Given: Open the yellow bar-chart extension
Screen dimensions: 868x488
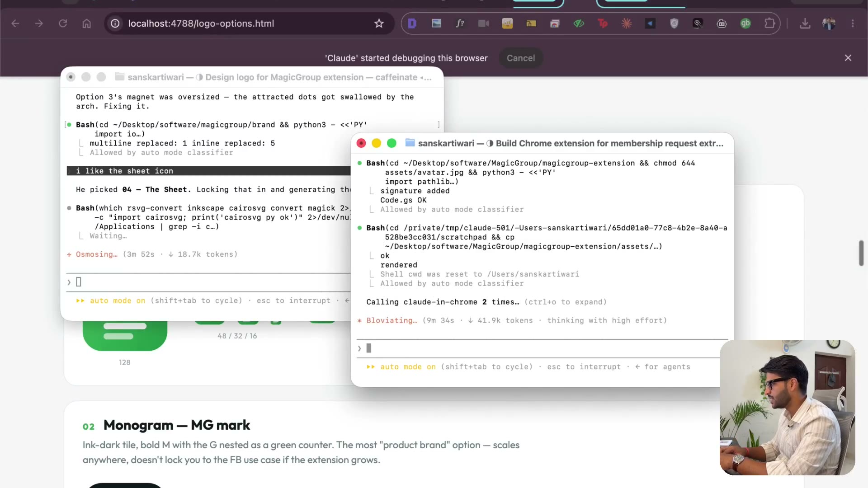Looking at the screenshot, I should 507,23.
